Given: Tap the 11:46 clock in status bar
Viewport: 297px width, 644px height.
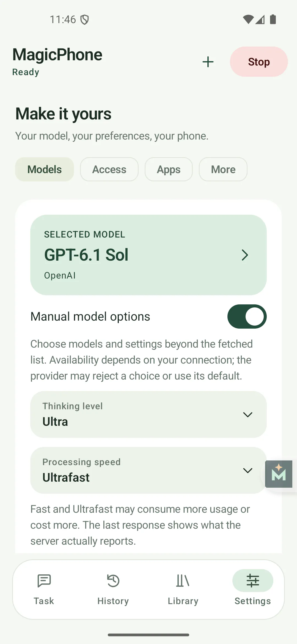Looking at the screenshot, I should click(x=63, y=20).
